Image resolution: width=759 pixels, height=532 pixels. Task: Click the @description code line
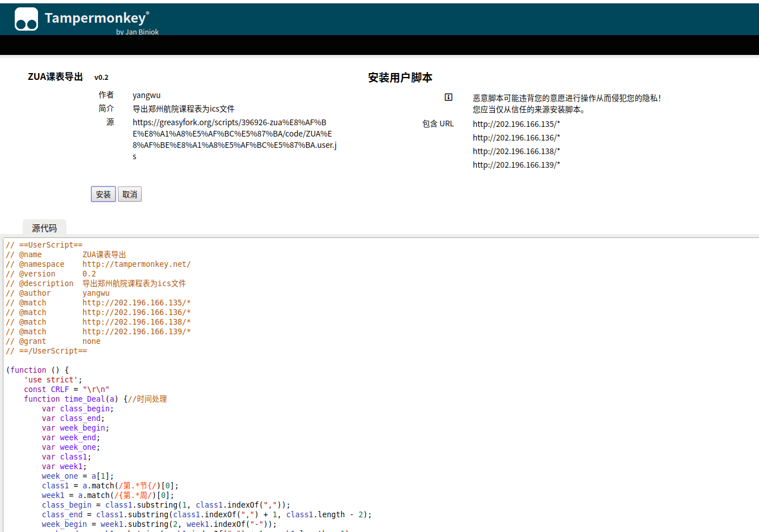coord(96,283)
